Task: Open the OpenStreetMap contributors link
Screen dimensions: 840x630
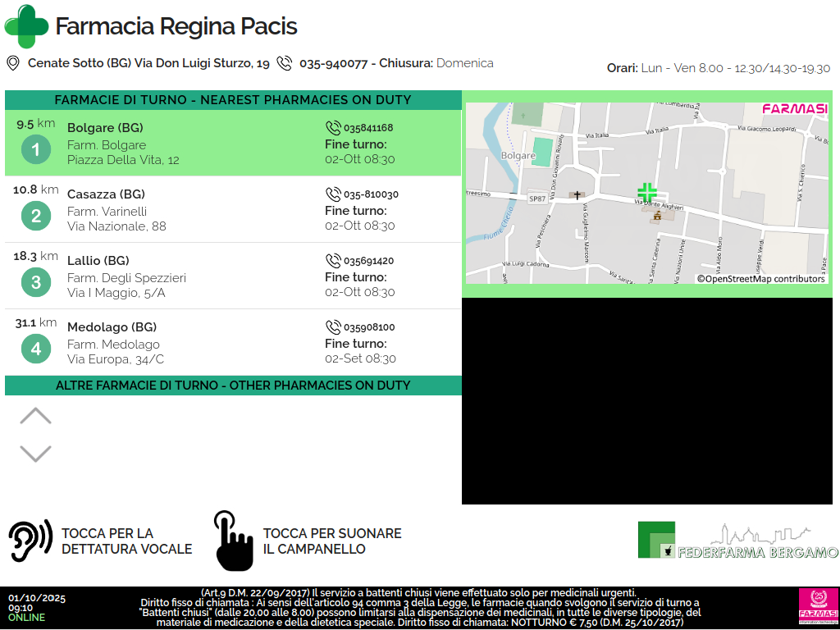Action: coord(760,279)
